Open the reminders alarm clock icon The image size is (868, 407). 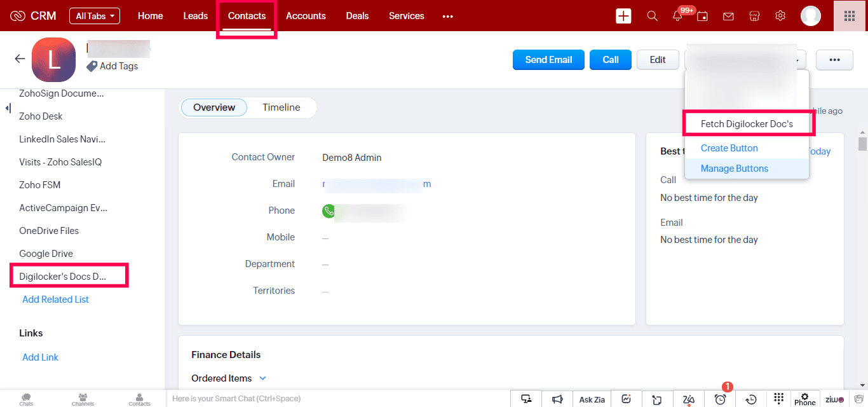tap(720, 399)
